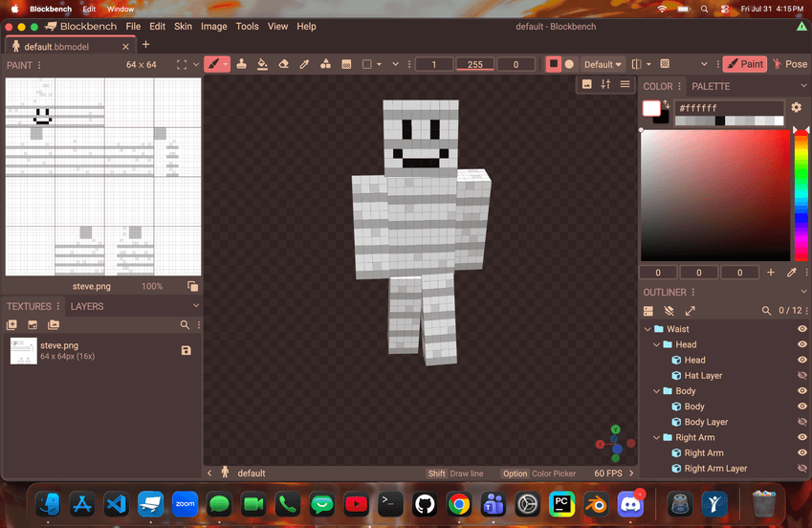The image size is (812, 528).
Task: Select the Gradient tool
Action: point(346,64)
